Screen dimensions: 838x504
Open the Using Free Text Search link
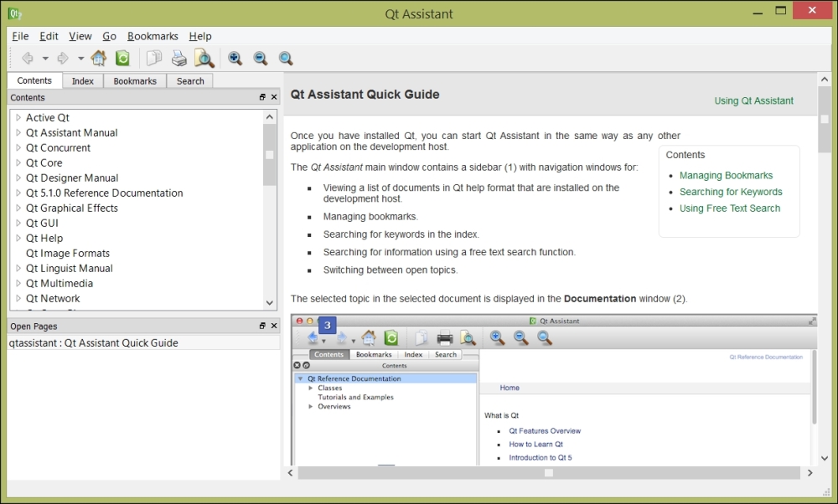pos(730,208)
